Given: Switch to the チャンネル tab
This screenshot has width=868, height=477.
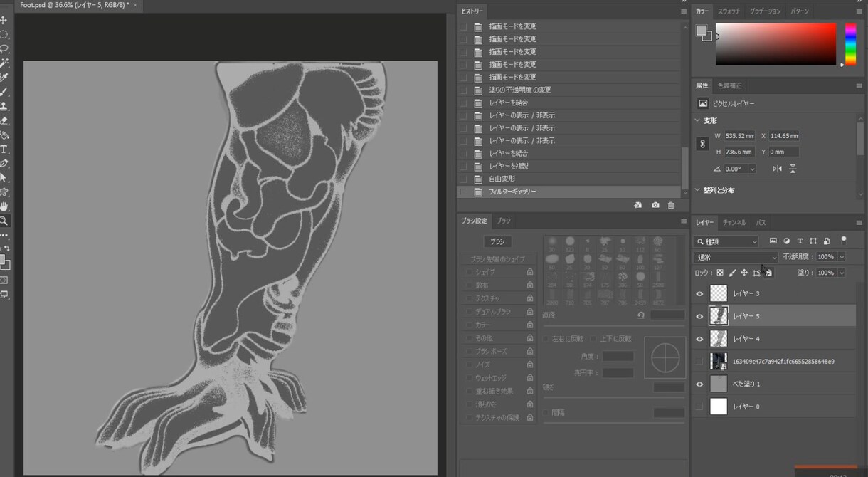Looking at the screenshot, I should pos(734,223).
